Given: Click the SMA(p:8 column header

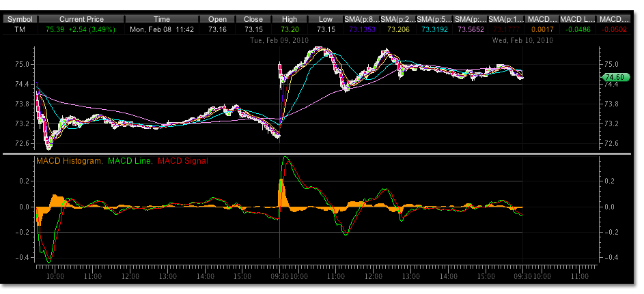Looking at the screenshot, I should click(362, 20).
